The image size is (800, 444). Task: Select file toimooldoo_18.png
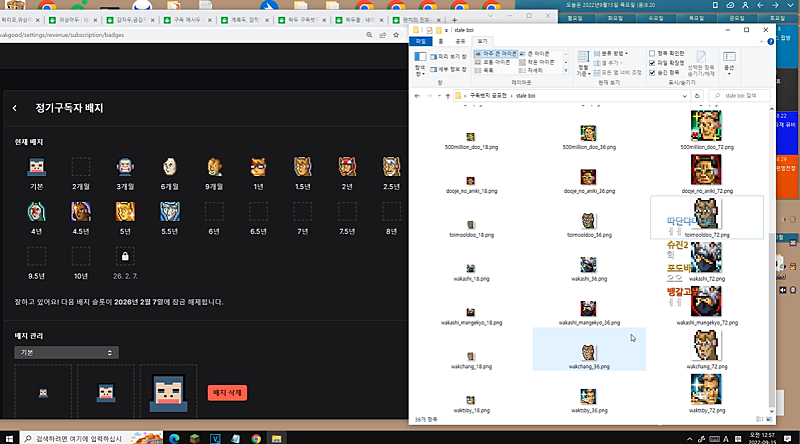coord(471,229)
